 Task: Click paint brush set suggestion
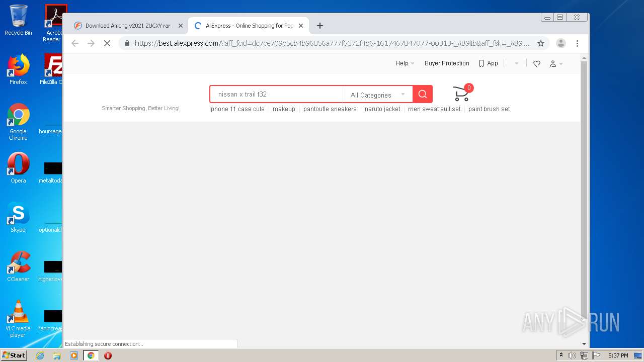point(489,109)
